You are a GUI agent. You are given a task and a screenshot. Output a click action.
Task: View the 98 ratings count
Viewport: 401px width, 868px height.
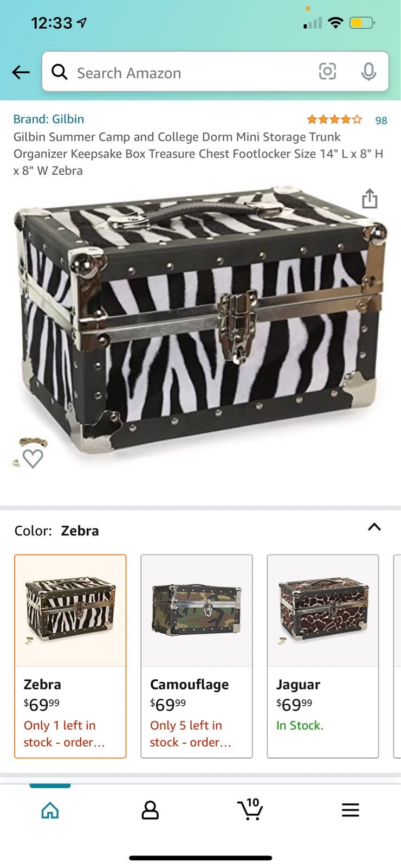tap(381, 120)
